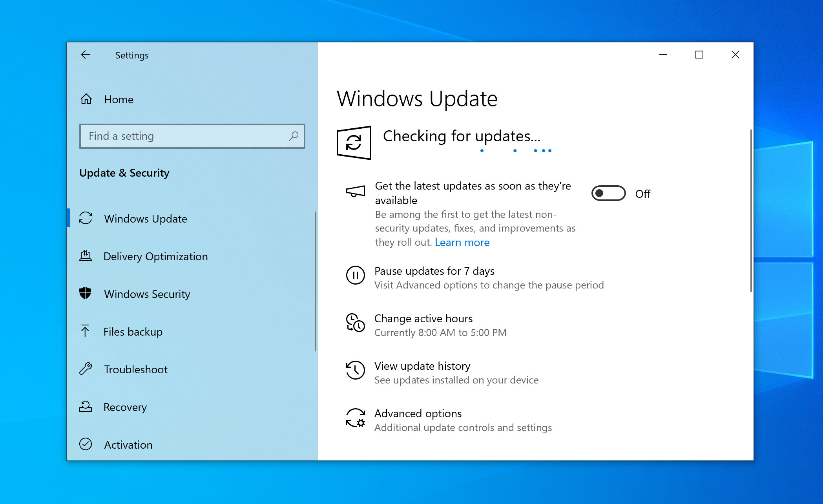
Task: Click the Activation checkmark circle icon
Action: [86, 444]
